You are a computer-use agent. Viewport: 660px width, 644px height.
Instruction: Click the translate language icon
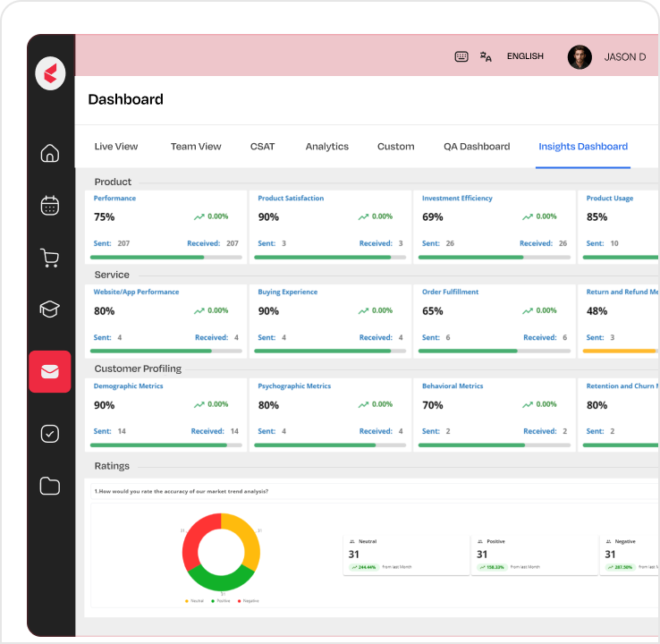pyautogui.click(x=486, y=56)
